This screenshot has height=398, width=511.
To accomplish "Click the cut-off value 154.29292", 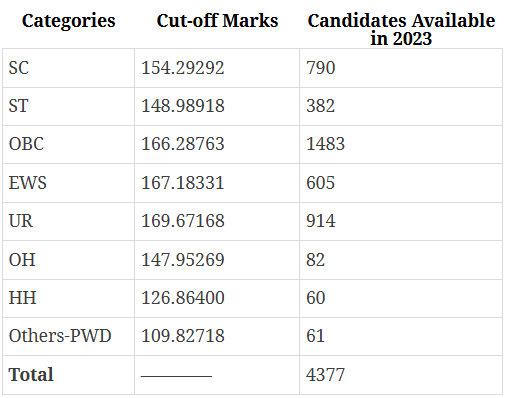I will 183,68.
